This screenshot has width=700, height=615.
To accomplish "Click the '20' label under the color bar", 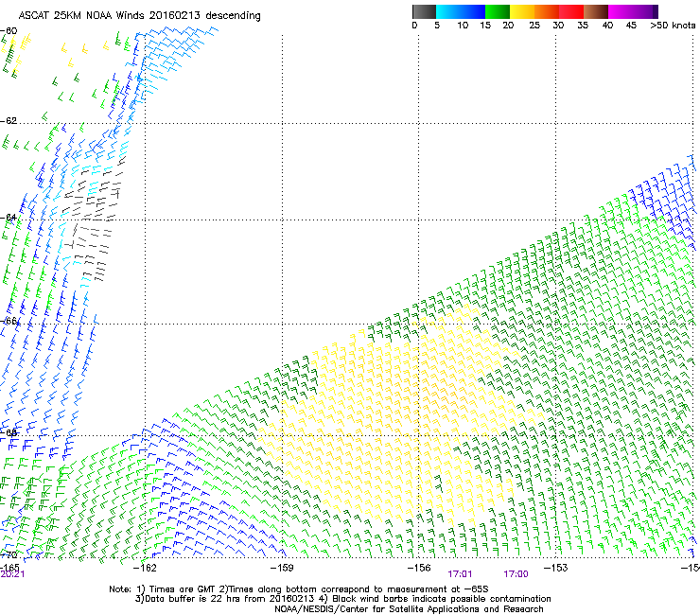I will click(x=508, y=26).
